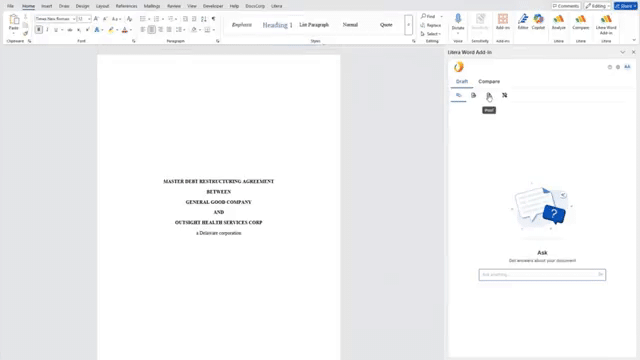Apply the Normal style
The image size is (640, 360).
(350, 25)
